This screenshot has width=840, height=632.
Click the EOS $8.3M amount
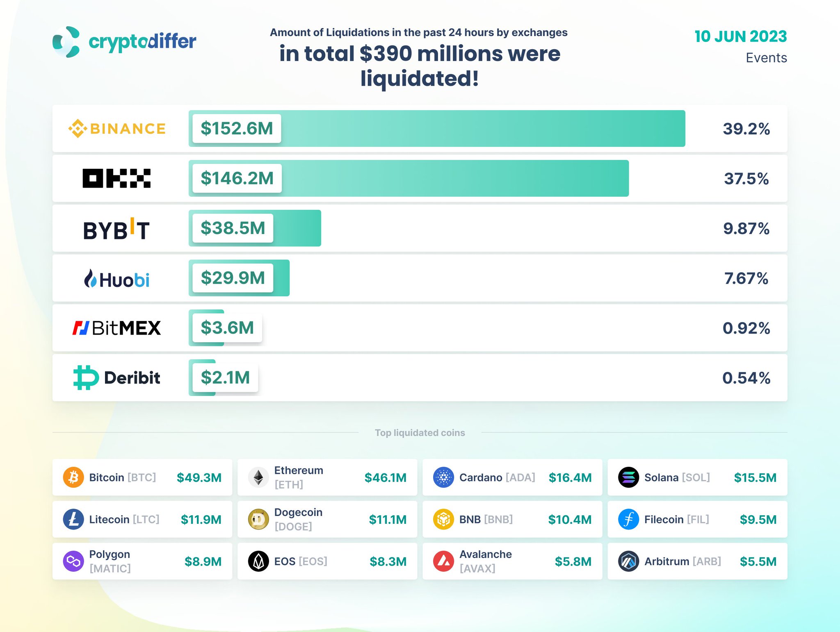[x=388, y=562]
